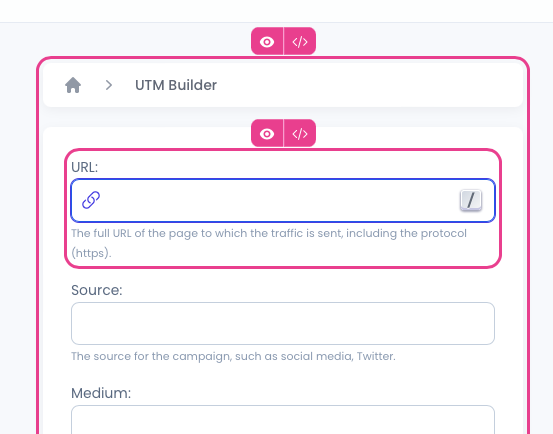Click the breadcrumb chevron separator
Screen dimensions: 553x434
[x=109, y=85]
